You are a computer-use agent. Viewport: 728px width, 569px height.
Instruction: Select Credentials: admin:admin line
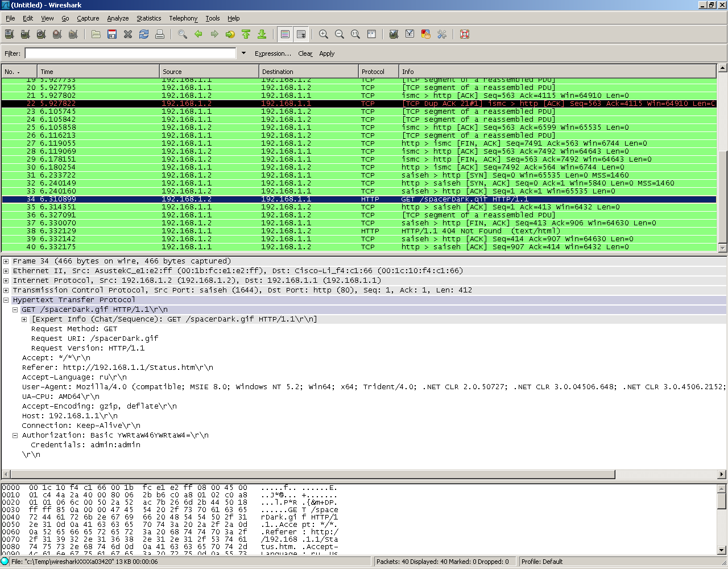pos(85,445)
